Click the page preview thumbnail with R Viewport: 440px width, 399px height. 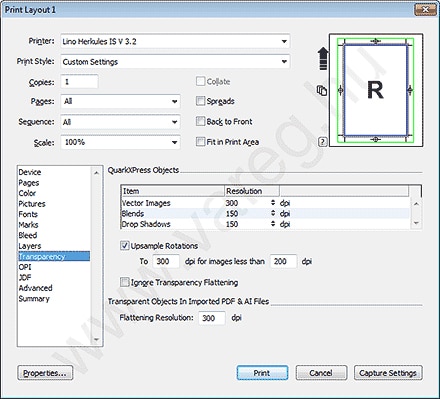tap(376, 90)
